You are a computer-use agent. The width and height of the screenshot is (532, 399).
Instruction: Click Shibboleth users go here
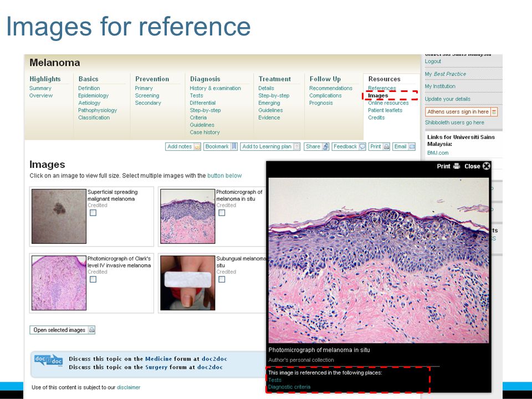point(454,122)
